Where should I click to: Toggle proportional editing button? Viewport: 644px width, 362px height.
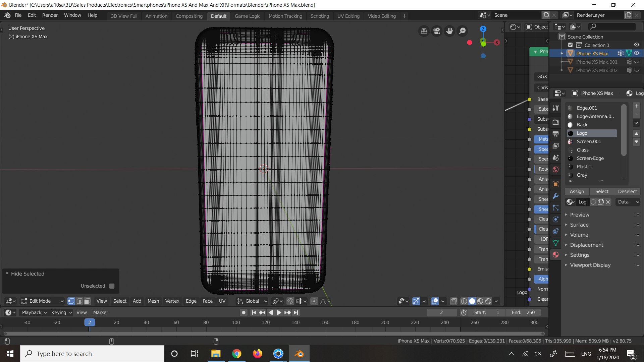(314, 301)
